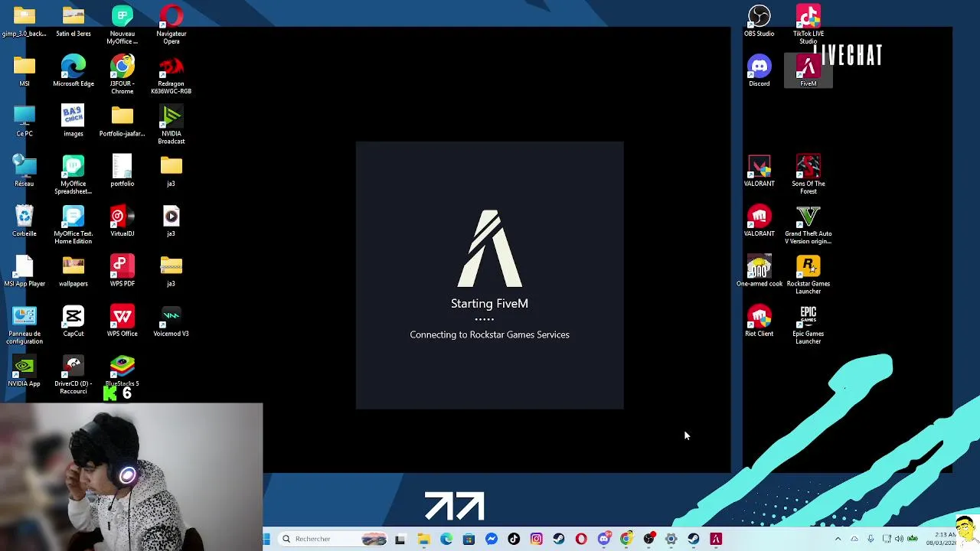980x551 pixels.
Task: Open the FiveM desktop shortcut
Action: click(808, 70)
